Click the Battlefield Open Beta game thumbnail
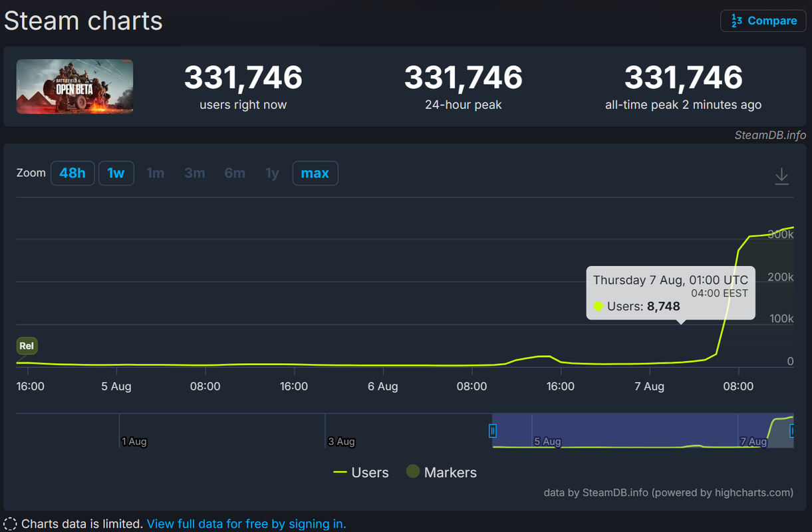Screen dimensions: 812x532 coord(74,86)
